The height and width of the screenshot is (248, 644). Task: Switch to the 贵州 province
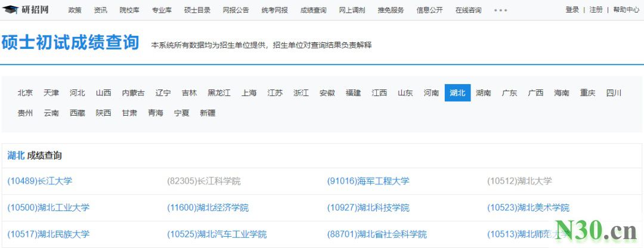pyautogui.click(x=25, y=113)
